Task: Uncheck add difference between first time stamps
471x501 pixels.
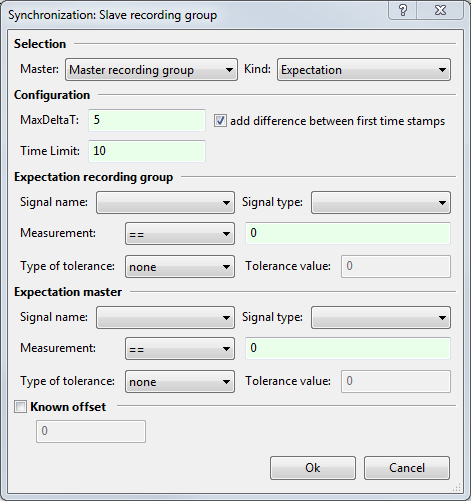Action: pos(220,121)
